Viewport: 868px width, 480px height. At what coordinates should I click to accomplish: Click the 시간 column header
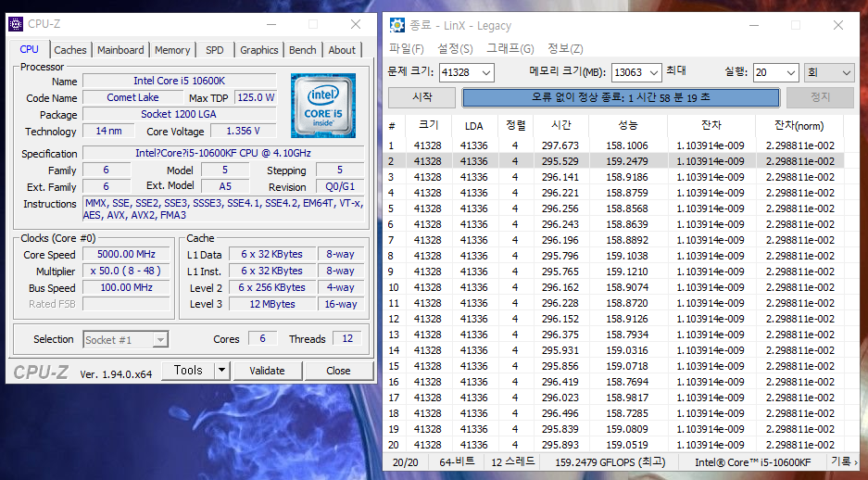(560, 126)
